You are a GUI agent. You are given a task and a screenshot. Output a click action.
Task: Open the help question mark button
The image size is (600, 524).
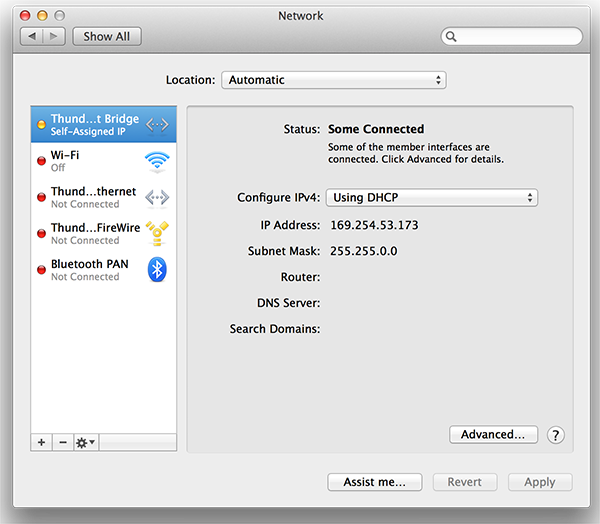click(555, 435)
